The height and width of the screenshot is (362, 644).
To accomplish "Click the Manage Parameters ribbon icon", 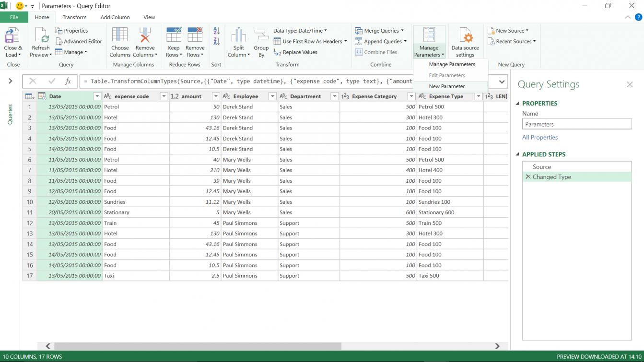I will 429,35.
